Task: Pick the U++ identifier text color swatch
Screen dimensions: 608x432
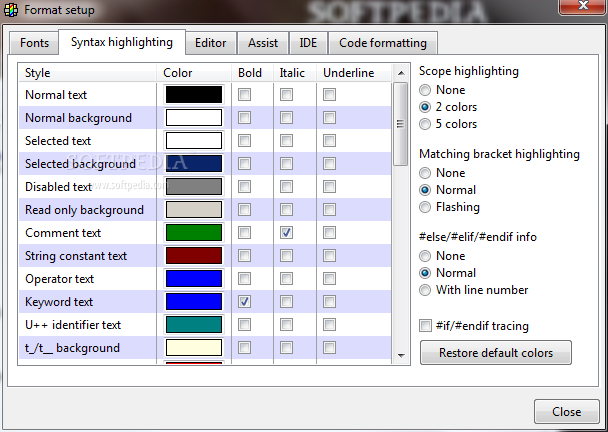Action: click(x=194, y=325)
